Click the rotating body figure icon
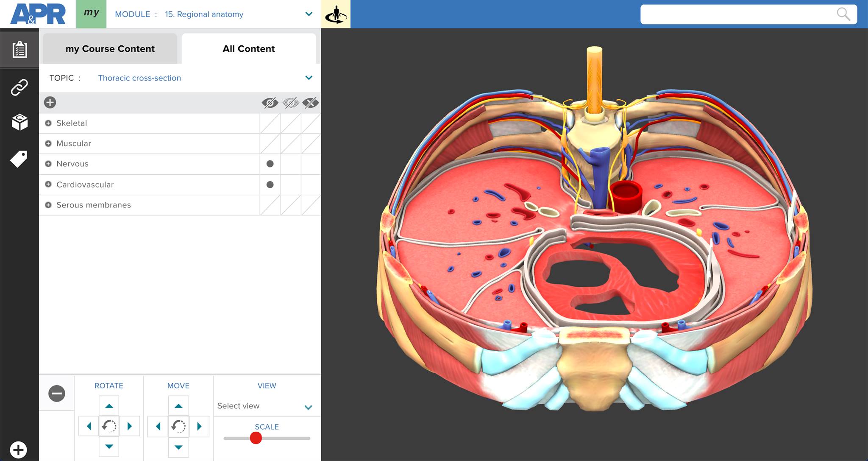Viewport: 868px width, 461px height. click(336, 14)
